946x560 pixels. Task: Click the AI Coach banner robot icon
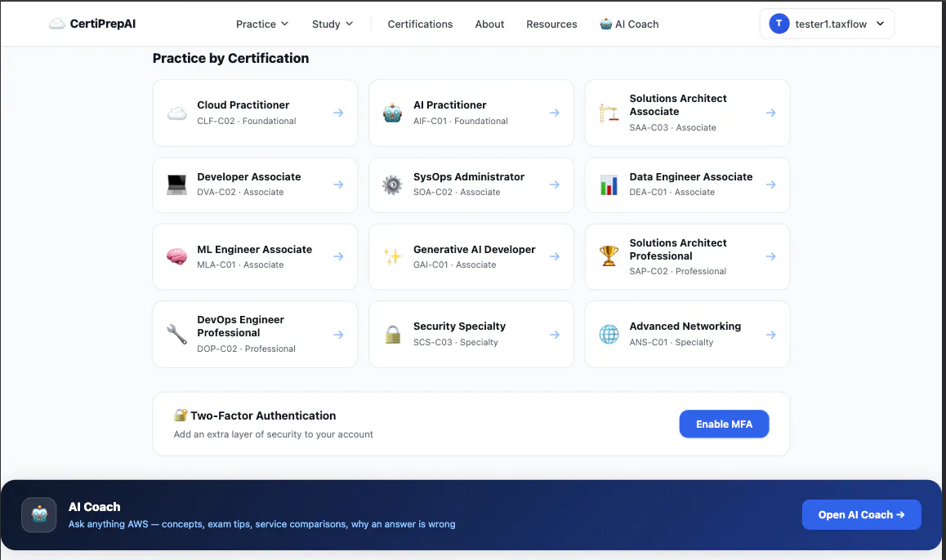pos(39,515)
